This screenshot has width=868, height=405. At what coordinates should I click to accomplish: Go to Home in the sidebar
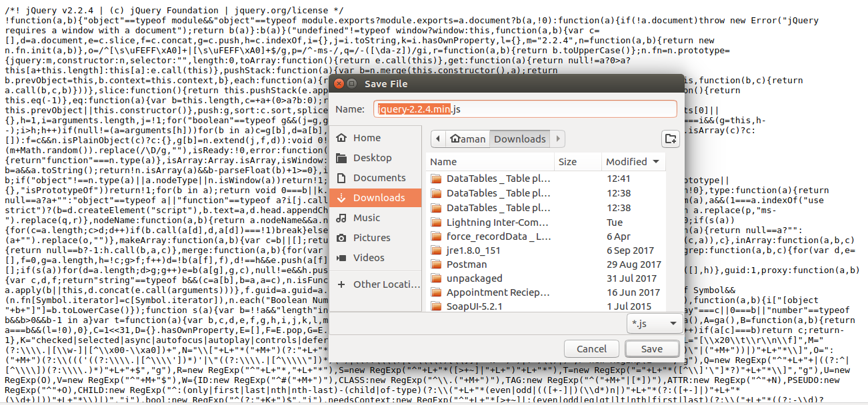367,138
